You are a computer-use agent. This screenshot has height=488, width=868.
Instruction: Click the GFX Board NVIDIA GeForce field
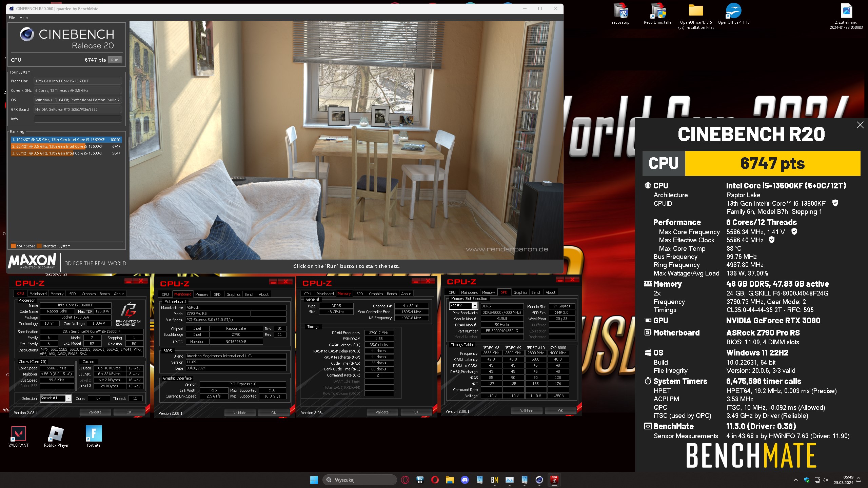pyautogui.click(x=78, y=109)
